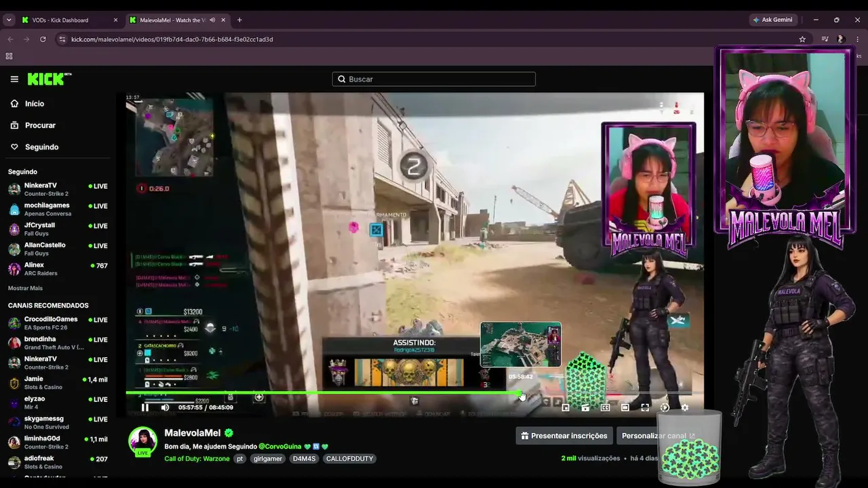Reload the page

pyautogui.click(x=43, y=39)
